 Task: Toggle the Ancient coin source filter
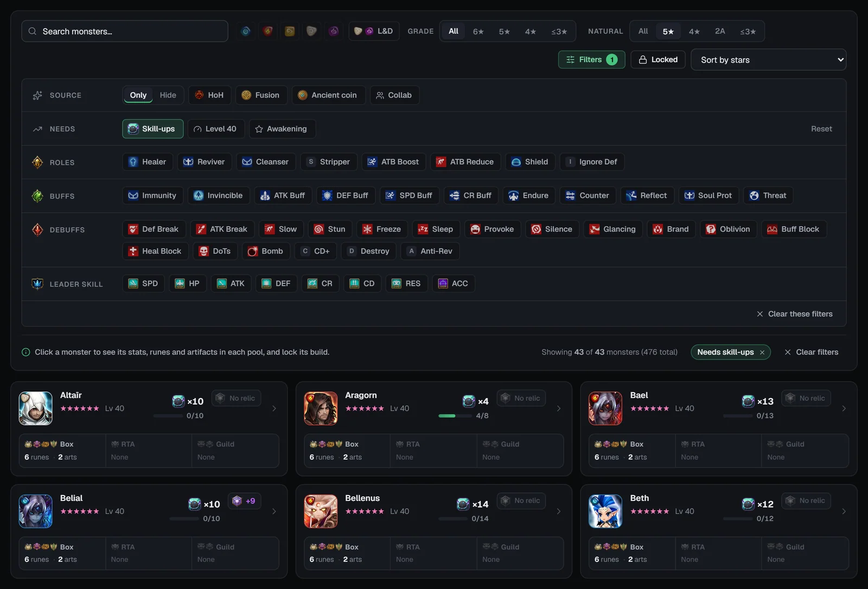pyautogui.click(x=328, y=95)
